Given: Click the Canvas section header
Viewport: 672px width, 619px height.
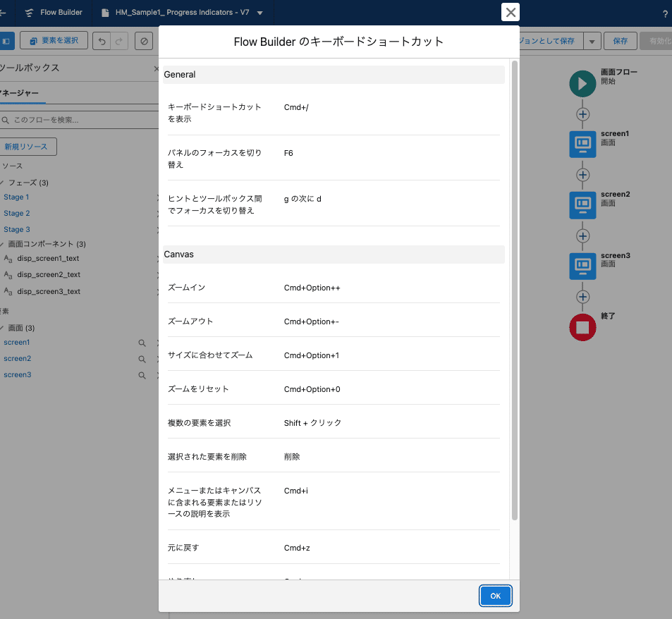Looking at the screenshot, I should pyautogui.click(x=334, y=255).
